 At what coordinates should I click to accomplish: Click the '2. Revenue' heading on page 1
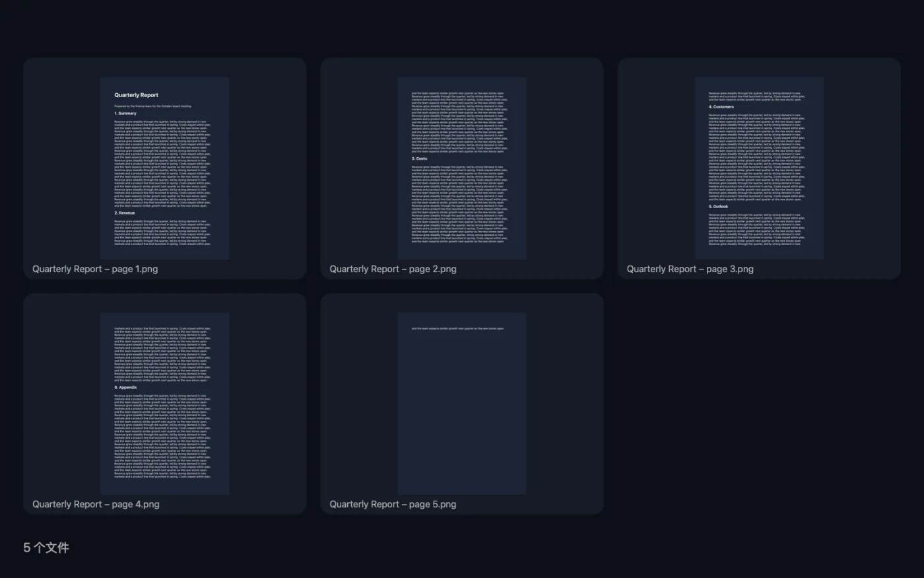[125, 213]
